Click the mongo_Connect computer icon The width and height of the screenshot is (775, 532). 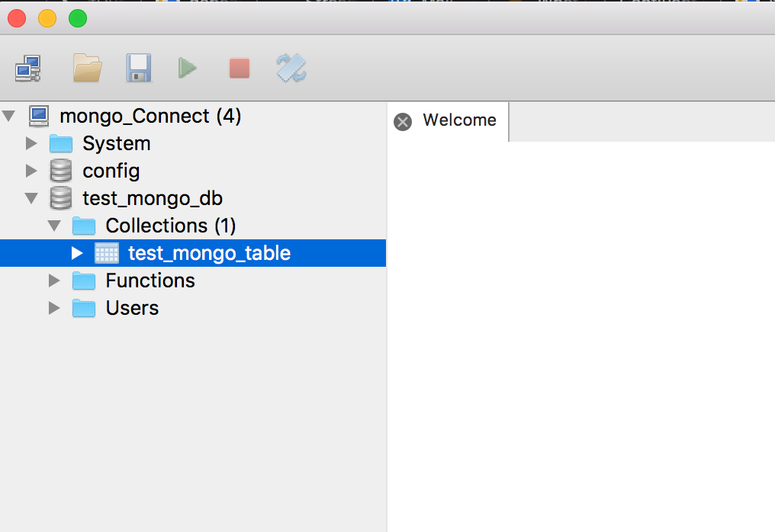(39, 116)
